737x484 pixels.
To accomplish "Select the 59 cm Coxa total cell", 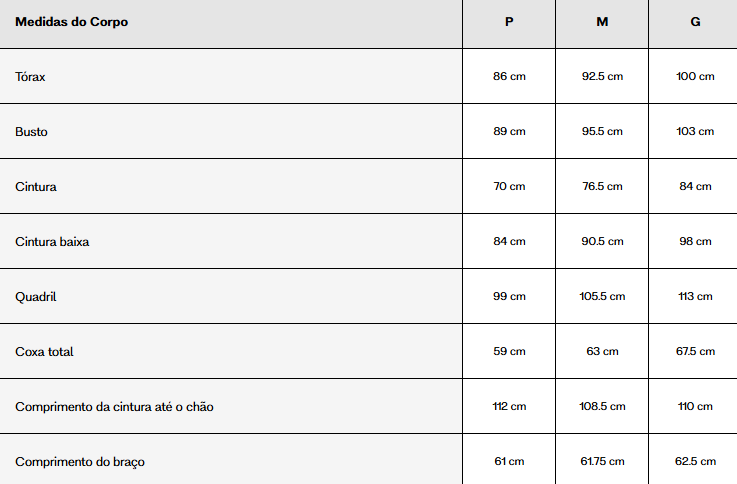I will (509, 351).
